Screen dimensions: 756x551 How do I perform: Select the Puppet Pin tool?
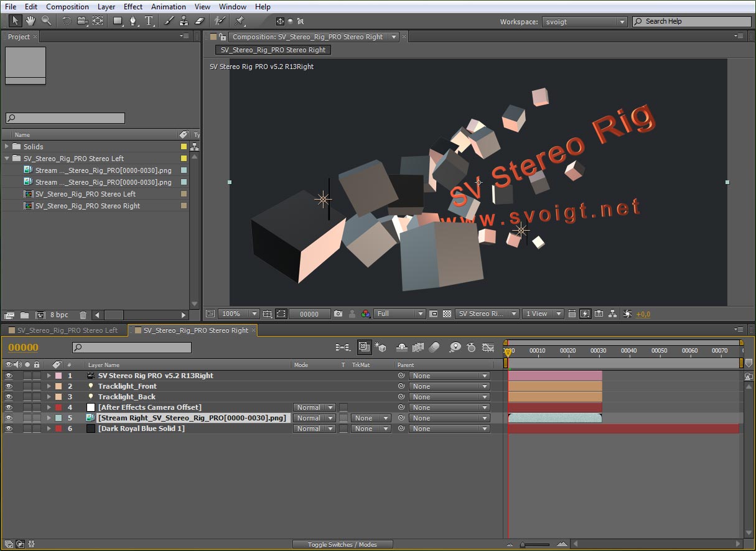pos(241,21)
